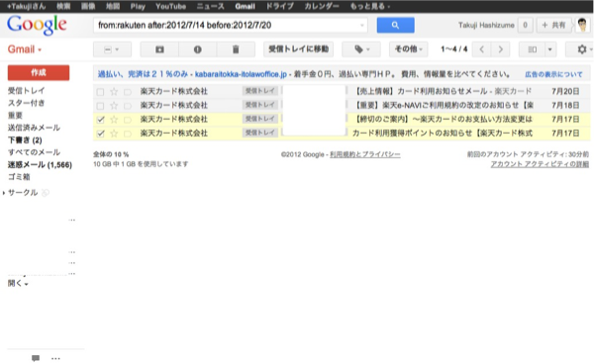Open kabaraitokka-itolawoffice.jp ad link
The image size is (594, 364).
(241, 74)
